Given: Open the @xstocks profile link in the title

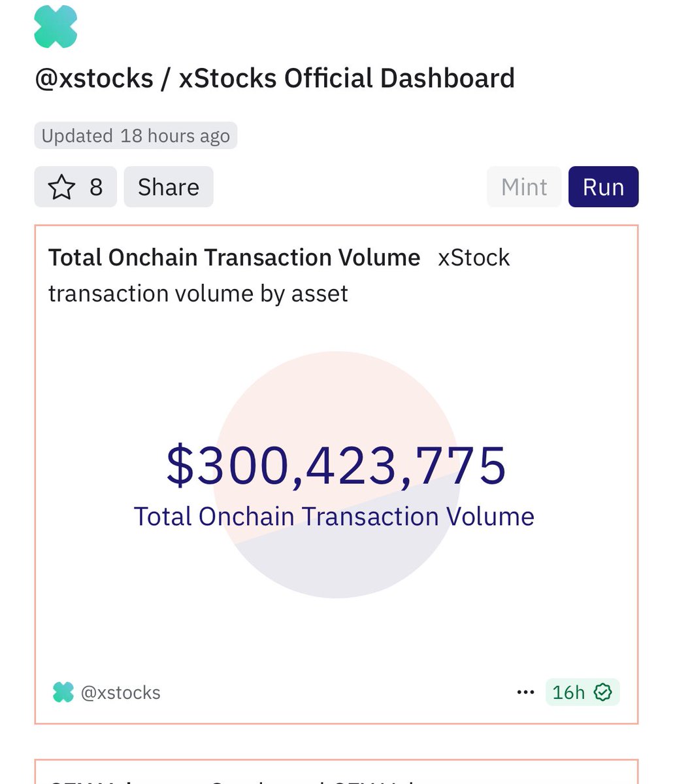Looking at the screenshot, I should (x=93, y=78).
